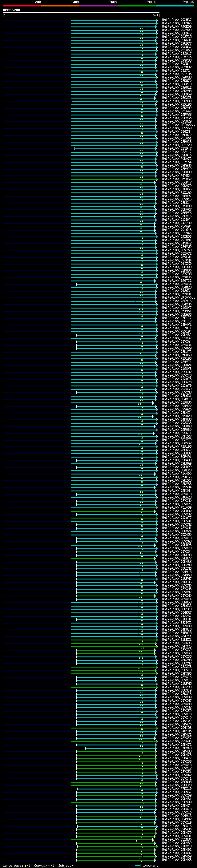197x868 pixels.
Task: Select hit UniRef100_Q8H945
Action: click(177, 33)
